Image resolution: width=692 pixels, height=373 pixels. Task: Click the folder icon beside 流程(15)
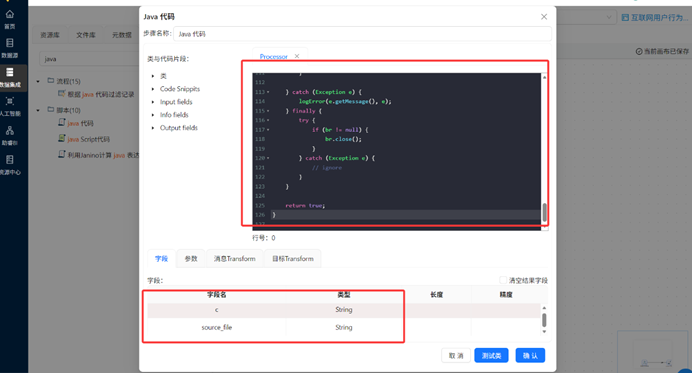point(51,81)
